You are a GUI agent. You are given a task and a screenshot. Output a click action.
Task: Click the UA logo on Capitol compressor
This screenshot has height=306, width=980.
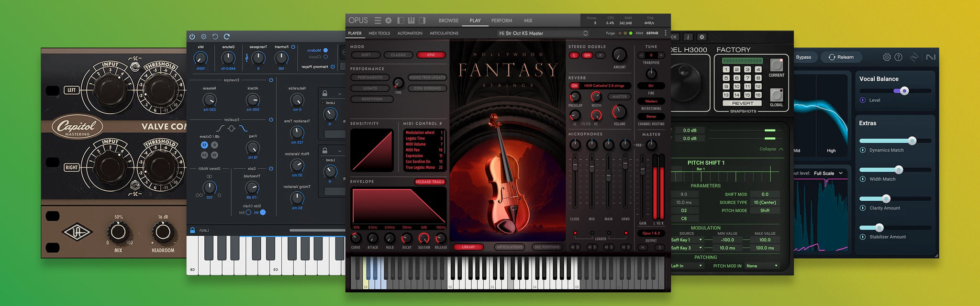[x=77, y=232]
